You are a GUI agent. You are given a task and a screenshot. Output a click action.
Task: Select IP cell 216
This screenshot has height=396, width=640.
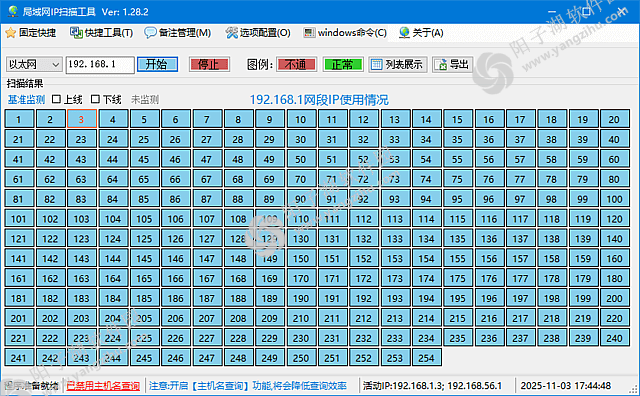tap(489, 318)
